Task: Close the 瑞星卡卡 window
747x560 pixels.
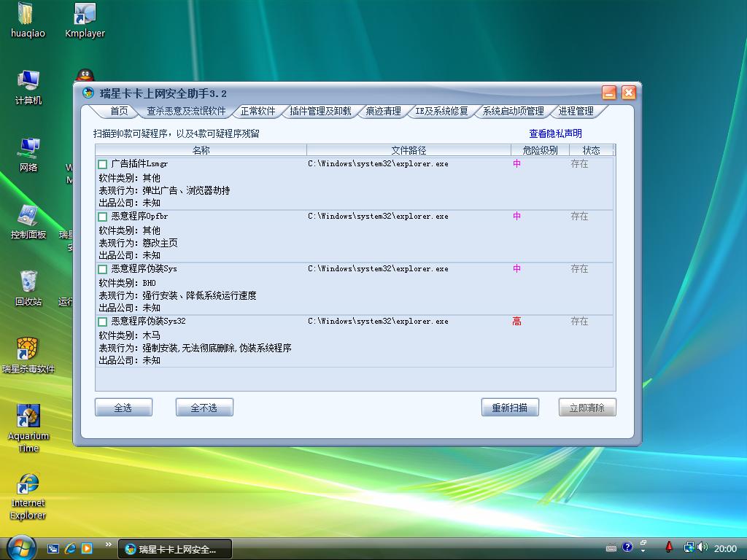Action: (x=628, y=93)
